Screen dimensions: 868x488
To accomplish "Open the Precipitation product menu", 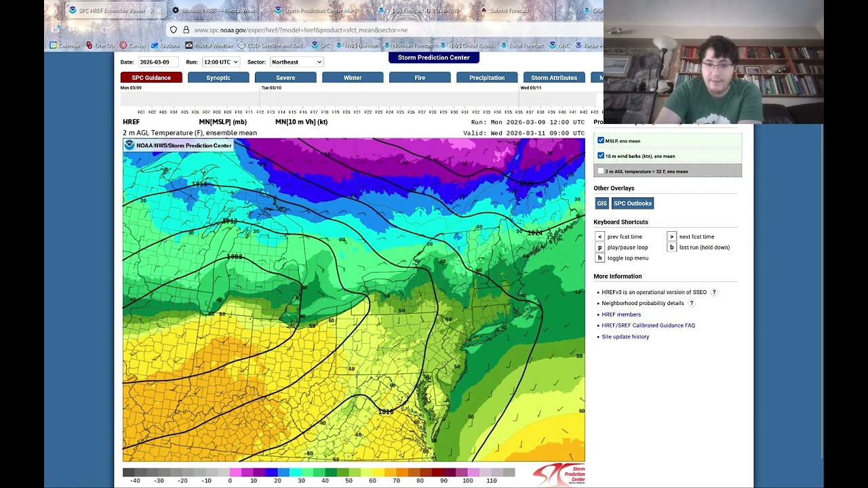I will pyautogui.click(x=487, y=77).
